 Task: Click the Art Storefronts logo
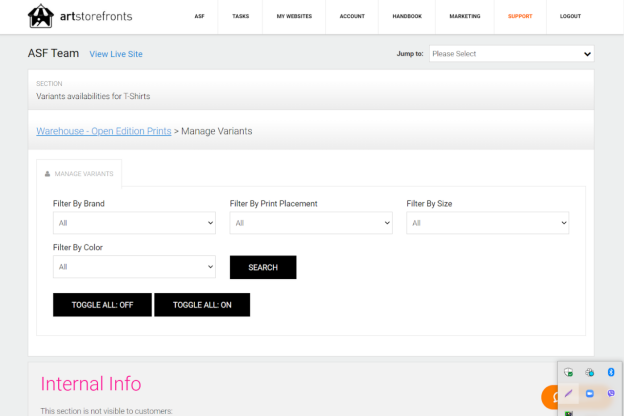(x=80, y=16)
